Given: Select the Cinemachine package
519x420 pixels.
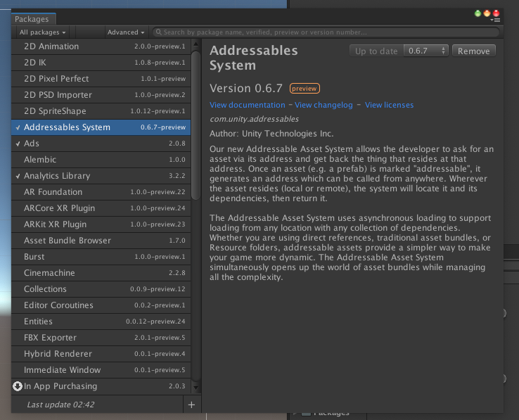Looking at the screenshot, I should (101, 273).
